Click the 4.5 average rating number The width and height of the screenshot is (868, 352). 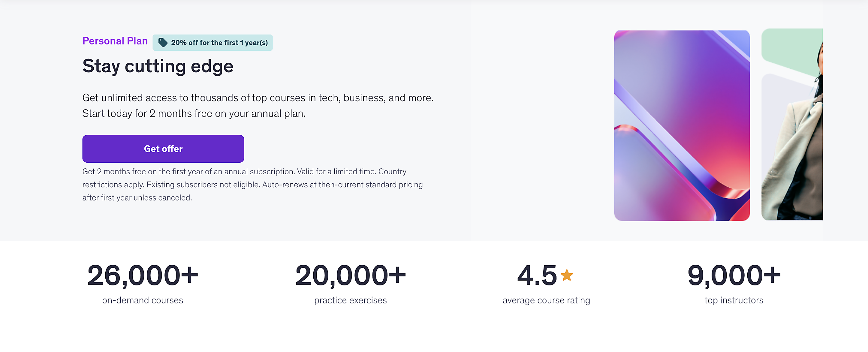click(537, 275)
